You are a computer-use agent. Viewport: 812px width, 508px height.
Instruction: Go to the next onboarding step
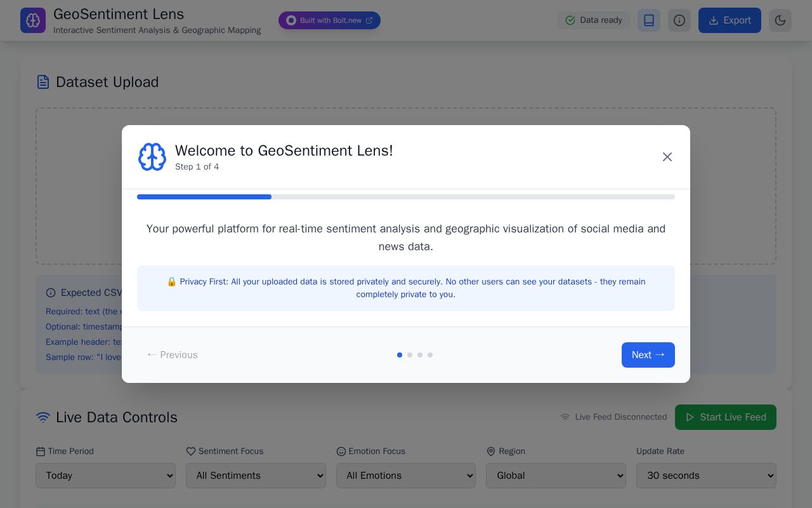(x=648, y=355)
